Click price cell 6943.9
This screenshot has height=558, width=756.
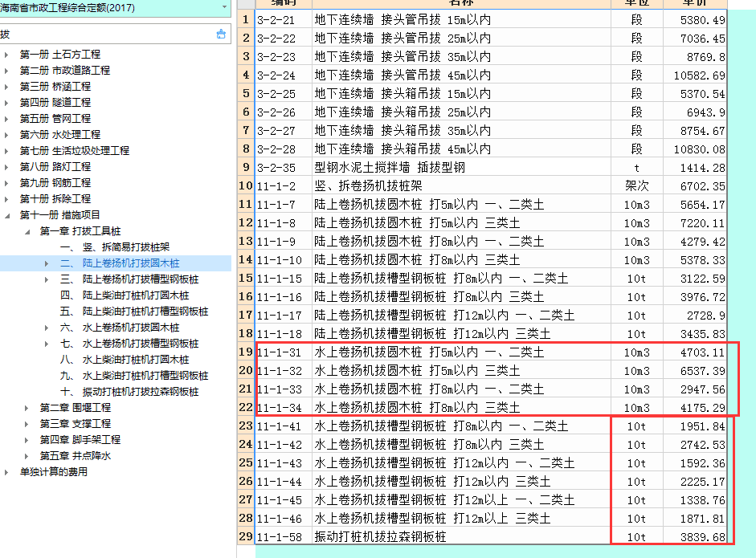click(695, 112)
